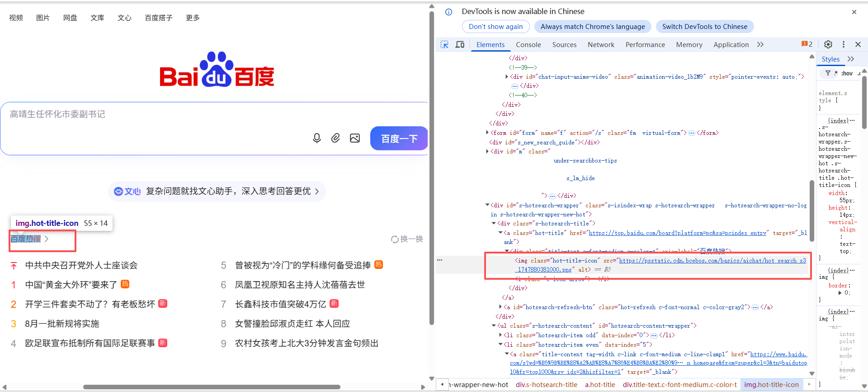Click the Baidu page vertical scrollbar
Viewport: 868px width, 392px height.
(x=432, y=167)
